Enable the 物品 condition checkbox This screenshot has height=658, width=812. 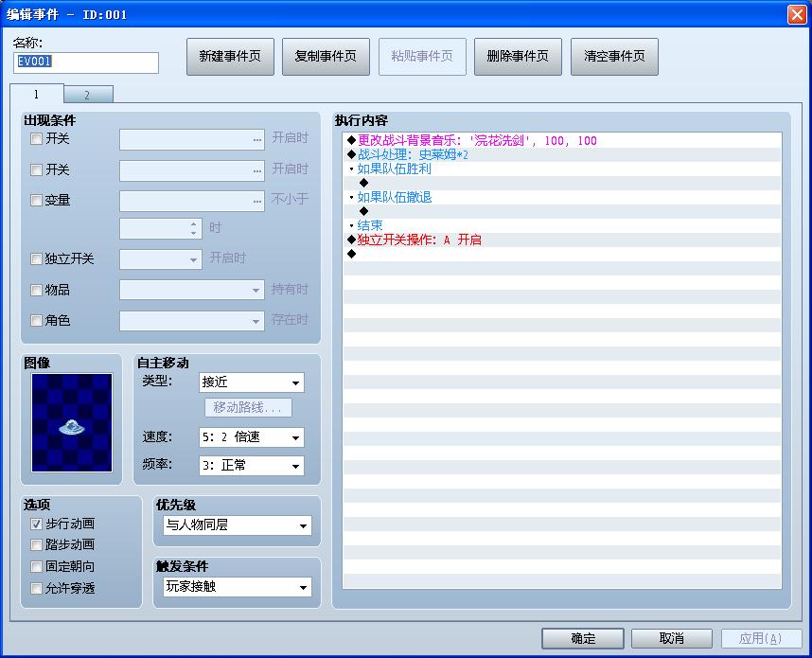coord(36,290)
